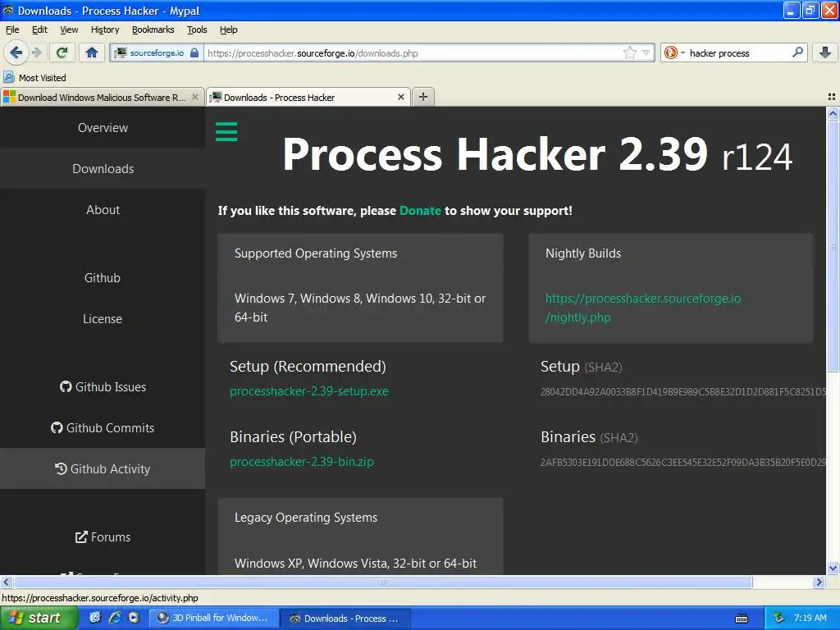Screen dimensions: 840x630
Task: Open the downloads arrow toolbar button
Action: coord(825,52)
